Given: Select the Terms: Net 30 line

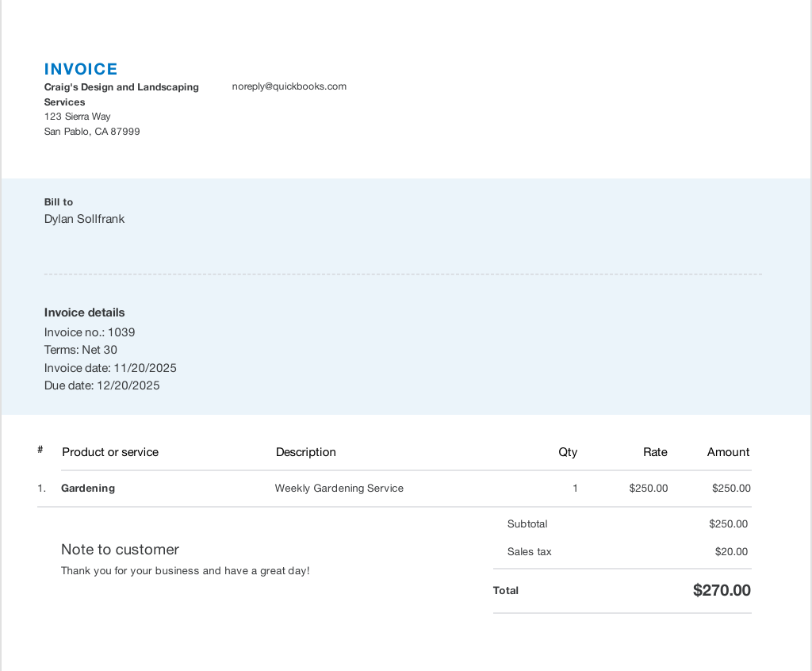Looking at the screenshot, I should pos(81,350).
